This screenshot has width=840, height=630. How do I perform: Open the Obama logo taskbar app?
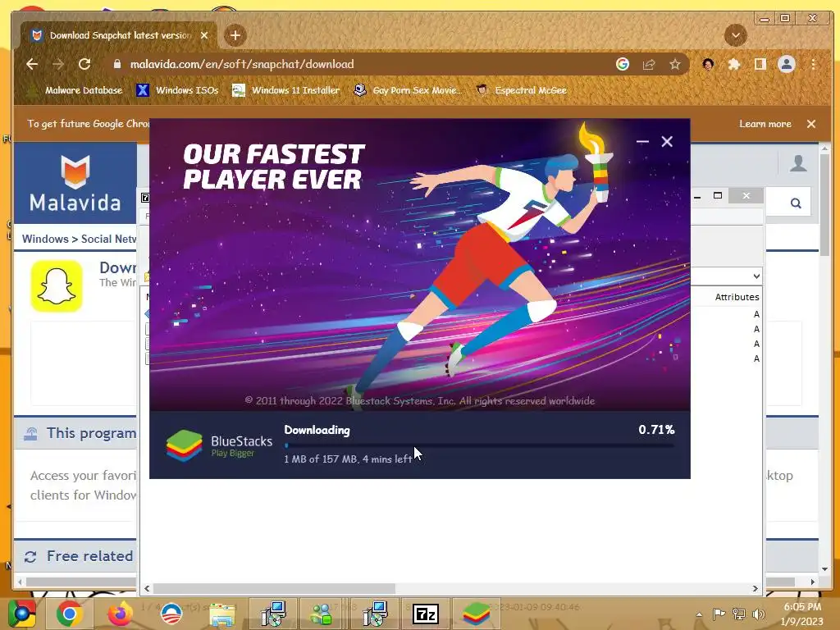[171, 614]
